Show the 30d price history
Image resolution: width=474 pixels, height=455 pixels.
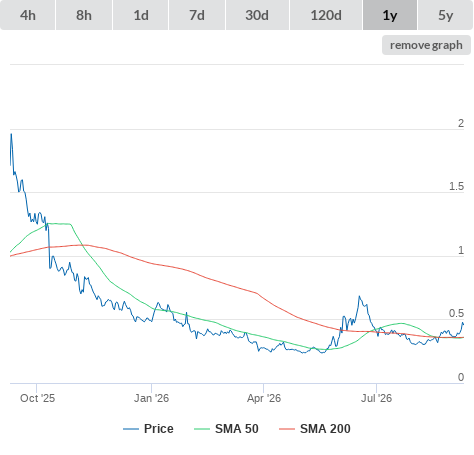pos(257,15)
